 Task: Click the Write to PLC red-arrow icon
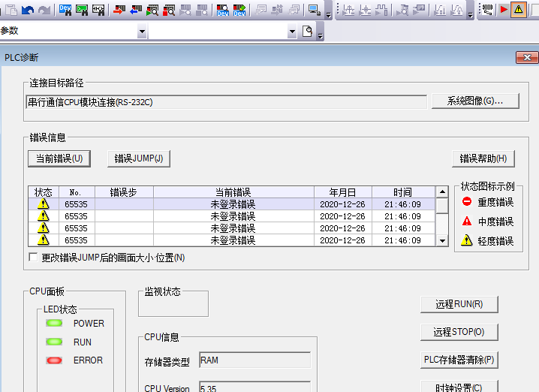pyautogui.click(x=119, y=10)
